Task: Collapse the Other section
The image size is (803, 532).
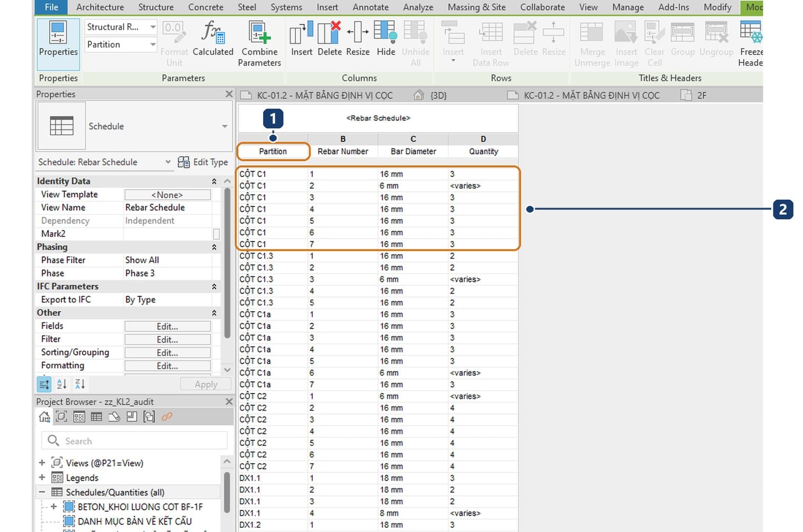Action: coord(214,313)
